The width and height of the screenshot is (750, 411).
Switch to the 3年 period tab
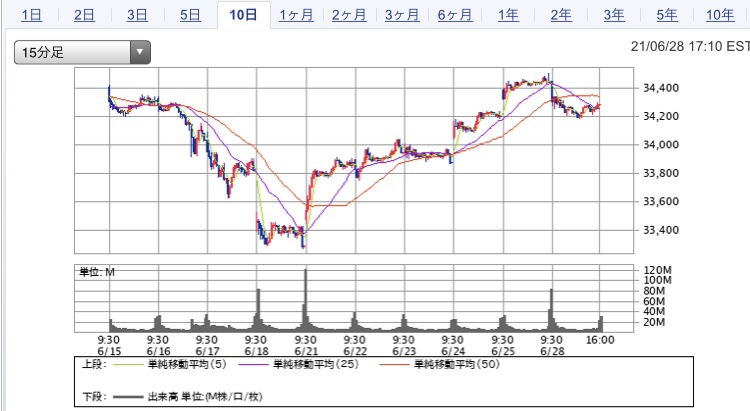614,15
